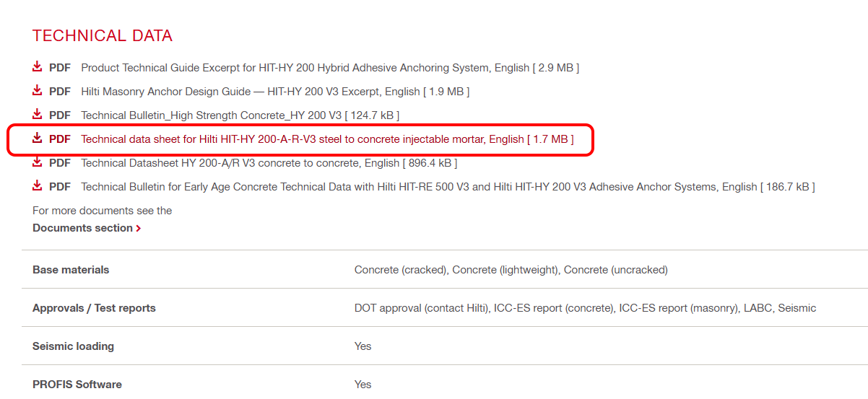Open Product Technical Guide Excerpt HIT-HY 200 link
Viewport: 868px width, 399px height.
pos(329,68)
